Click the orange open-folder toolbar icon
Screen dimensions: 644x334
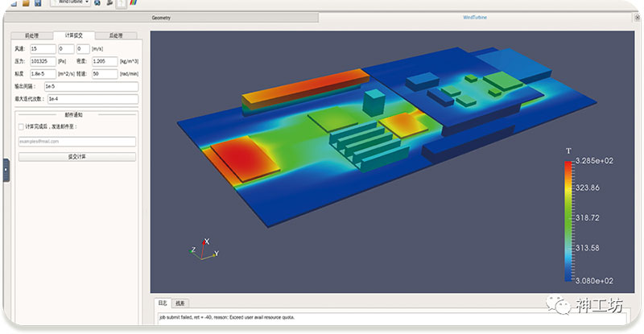click(x=26, y=3)
